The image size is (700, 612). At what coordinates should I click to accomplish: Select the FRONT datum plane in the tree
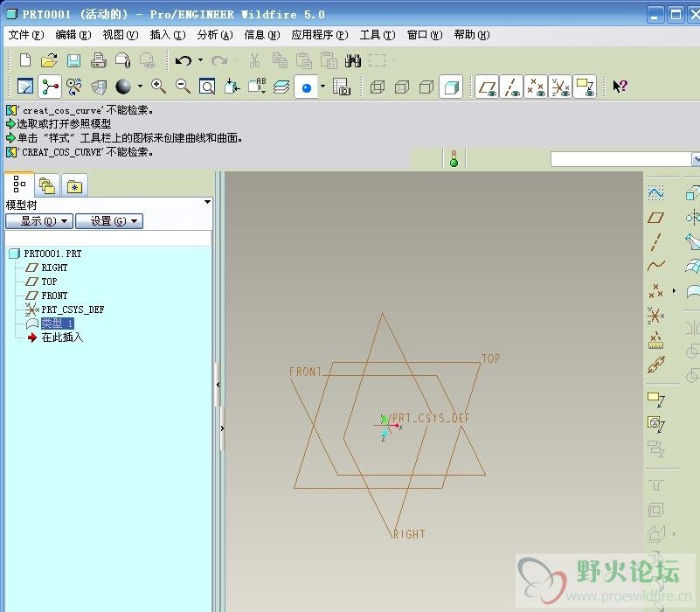pos(54,296)
